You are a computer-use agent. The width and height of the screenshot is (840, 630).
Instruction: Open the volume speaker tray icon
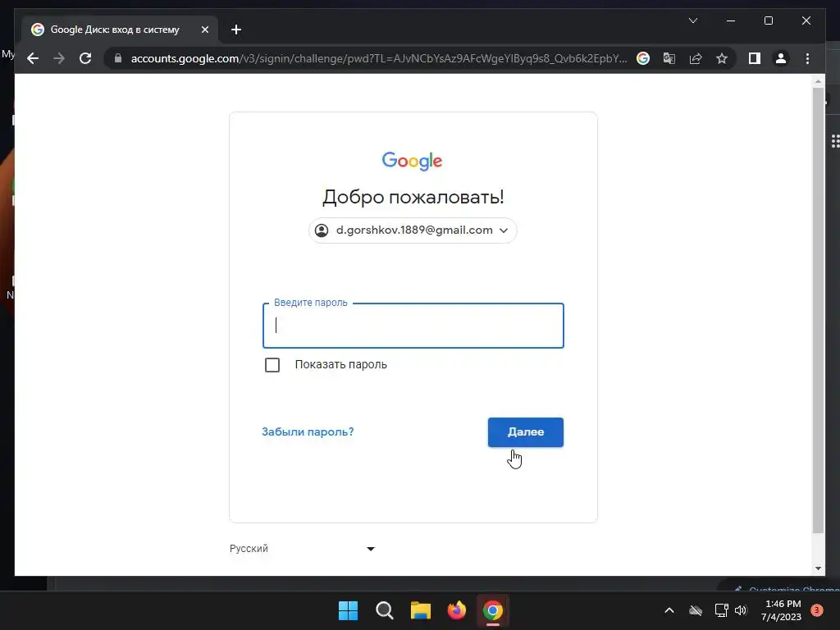[x=741, y=610]
